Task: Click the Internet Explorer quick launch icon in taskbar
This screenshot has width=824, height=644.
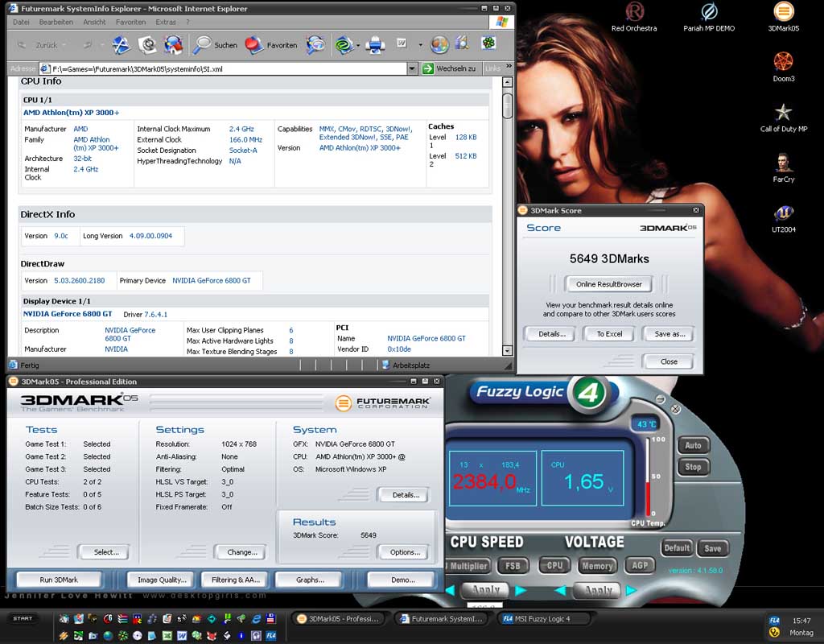Action: [x=257, y=619]
